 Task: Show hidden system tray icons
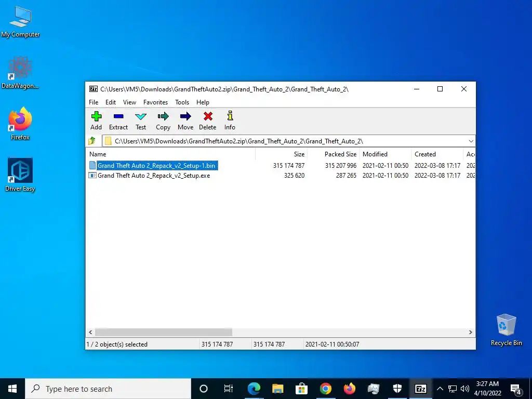tap(440, 389)
